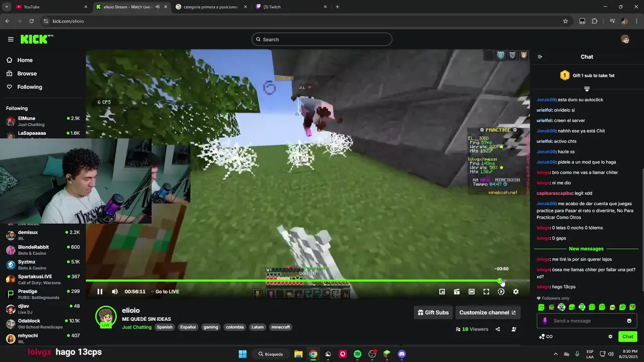Open Spotify from taskbar
The image size is (644, 362).
pos(357,354)
